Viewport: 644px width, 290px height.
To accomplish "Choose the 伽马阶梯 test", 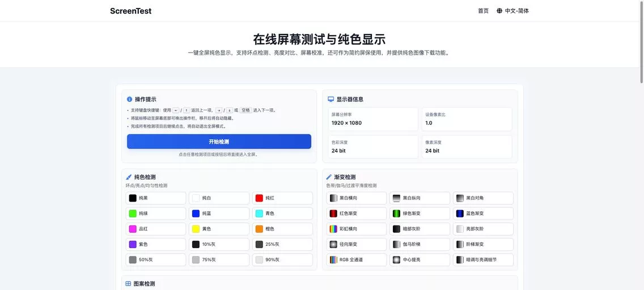I will (x=420, y=245).
